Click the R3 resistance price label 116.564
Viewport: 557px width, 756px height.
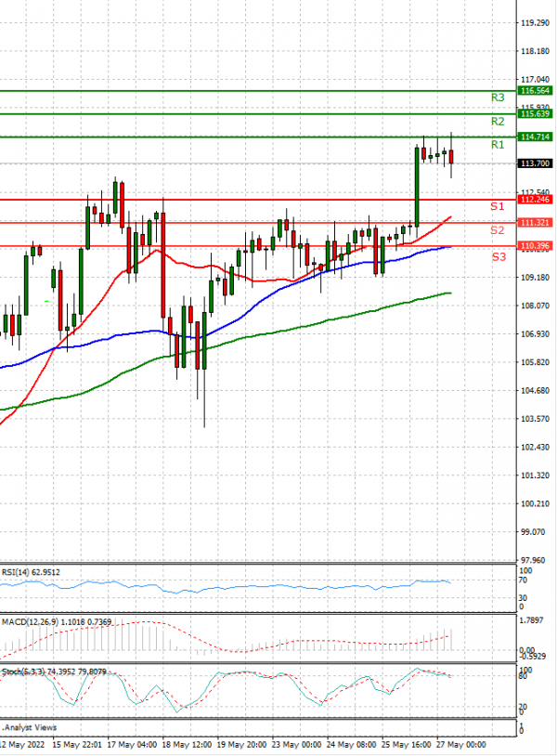535,91
